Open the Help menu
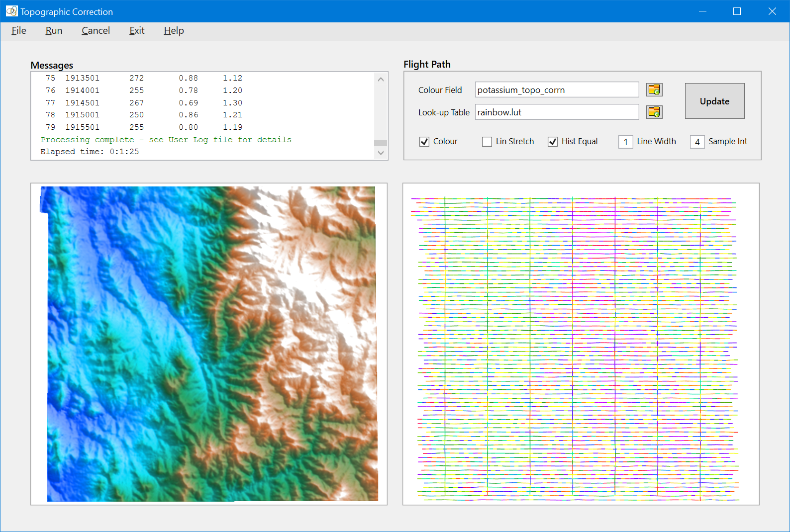This screenshot has width=790, height=532. 174,31
